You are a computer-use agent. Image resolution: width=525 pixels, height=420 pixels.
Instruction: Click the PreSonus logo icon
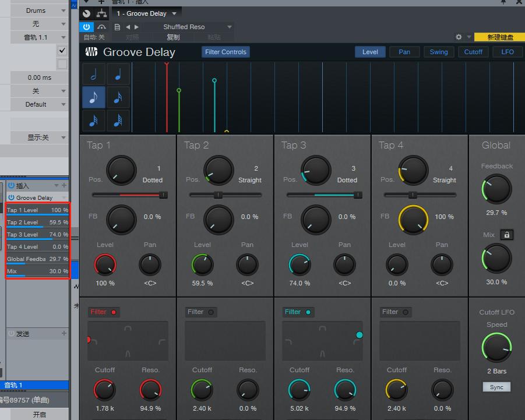point(91,52)
